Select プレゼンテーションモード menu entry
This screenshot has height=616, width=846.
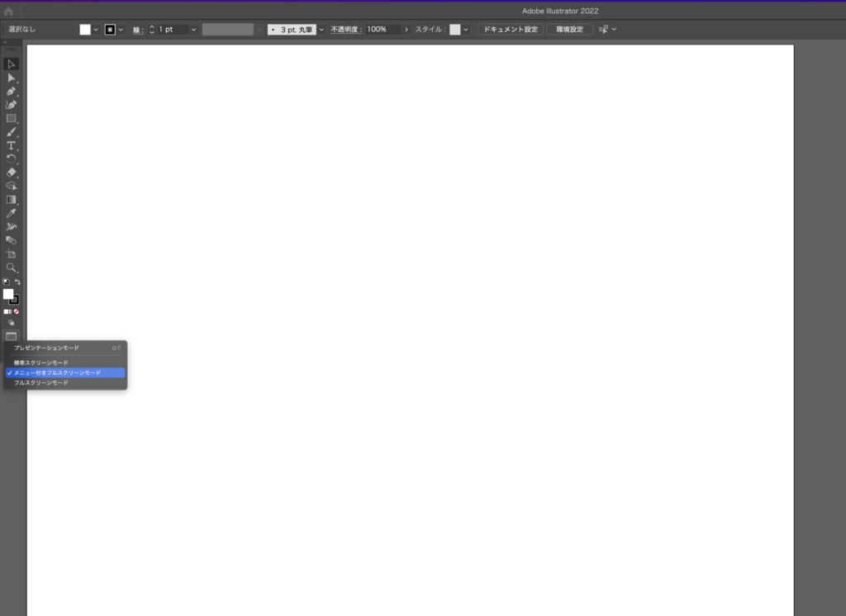coord(46,348)
